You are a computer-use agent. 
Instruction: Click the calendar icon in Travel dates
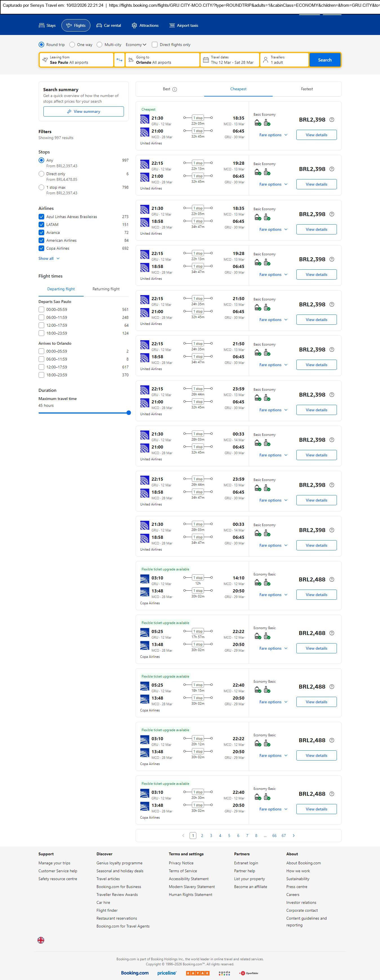click(206, 60)
